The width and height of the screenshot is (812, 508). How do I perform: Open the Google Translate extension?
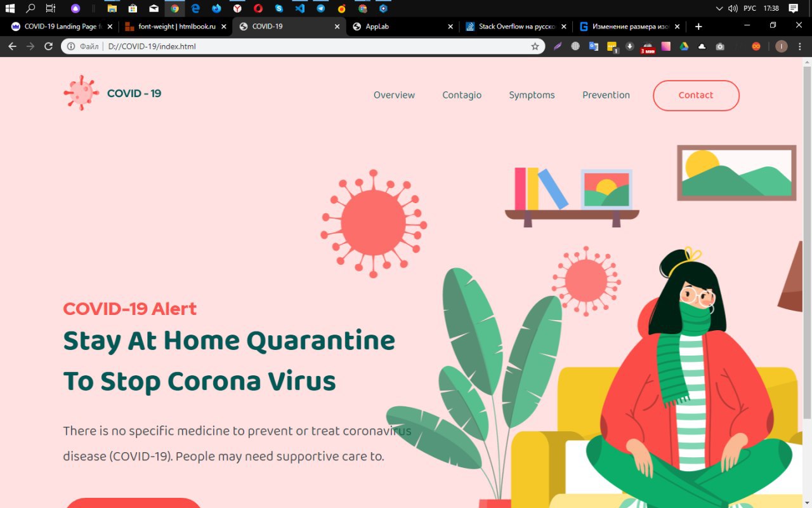pyautogui.click(x=594, y=46)
